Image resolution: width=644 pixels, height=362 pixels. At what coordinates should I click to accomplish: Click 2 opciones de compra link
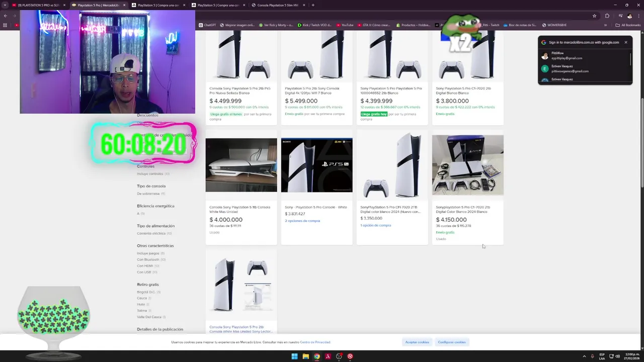(x=302, y=221)
